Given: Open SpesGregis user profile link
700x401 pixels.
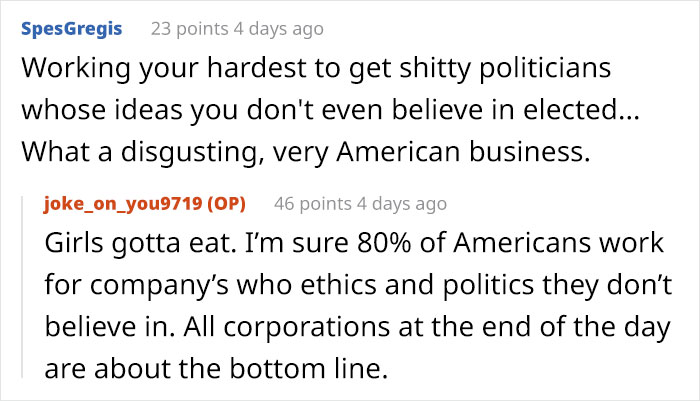Looking at the screenshot, I should (71, 28).
